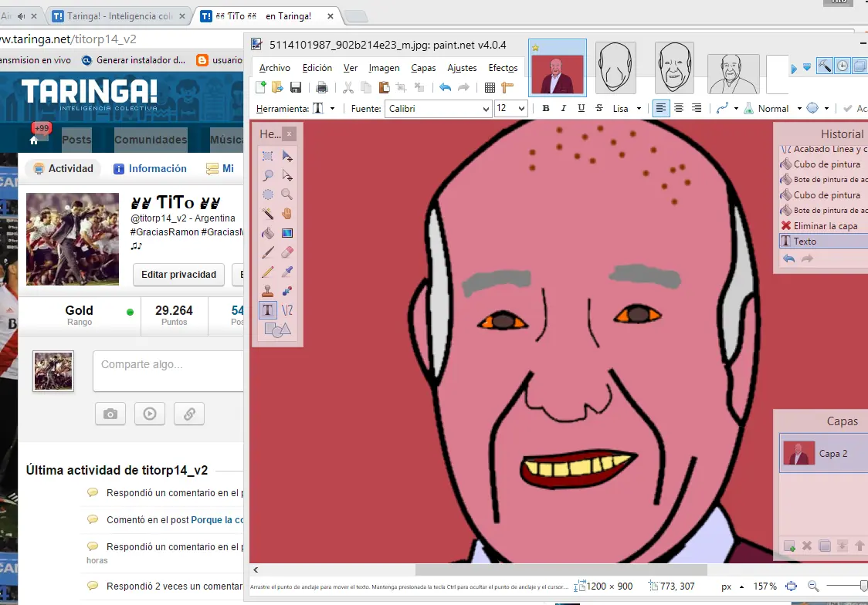Screen dimensions: 868x605
Task: Select the Paintbrush tool
Action: tap(267, 252)
